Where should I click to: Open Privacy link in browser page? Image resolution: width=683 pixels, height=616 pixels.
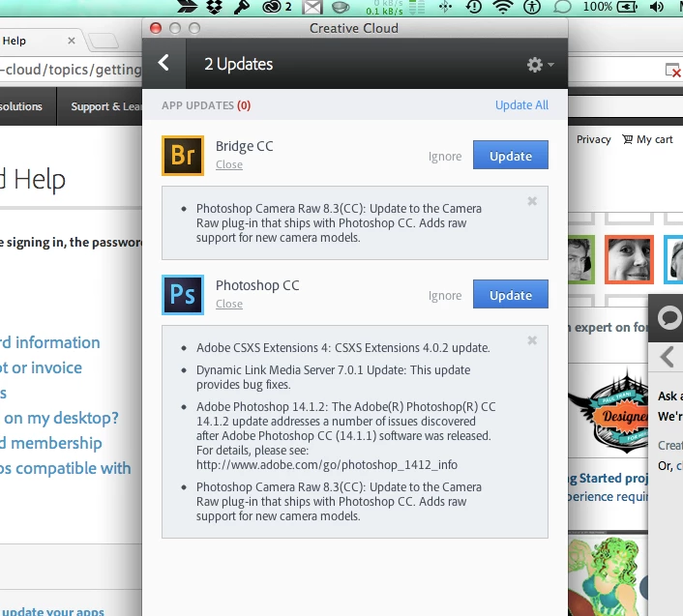point(594,139)
